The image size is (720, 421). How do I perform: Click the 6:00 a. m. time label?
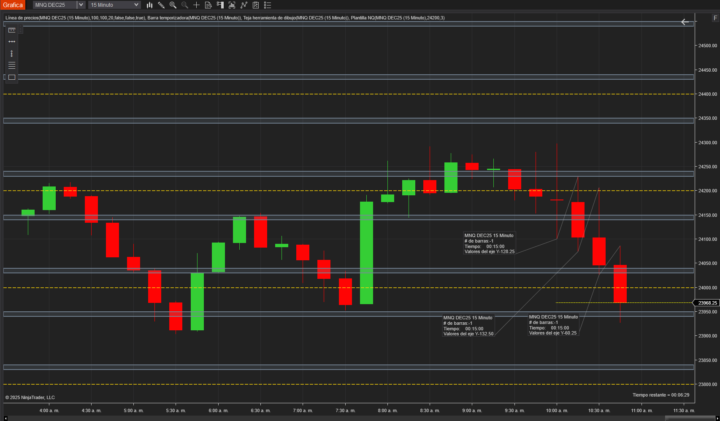(218, 410)
